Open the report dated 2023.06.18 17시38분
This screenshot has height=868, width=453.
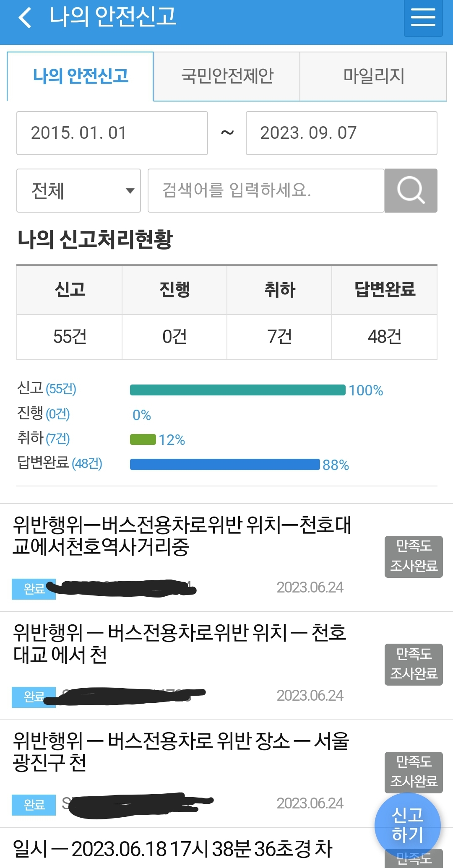(x=172, y=849)
